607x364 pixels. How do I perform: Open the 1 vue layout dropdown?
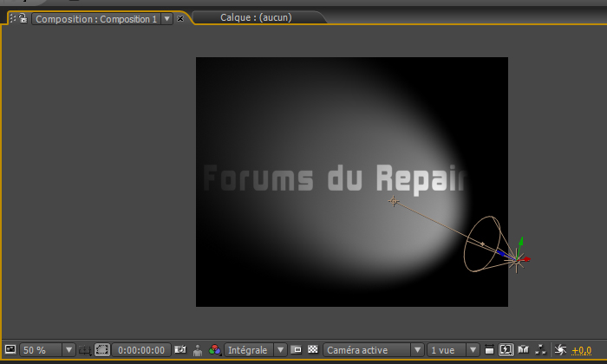pyautogui.click(x=454, y=350)
